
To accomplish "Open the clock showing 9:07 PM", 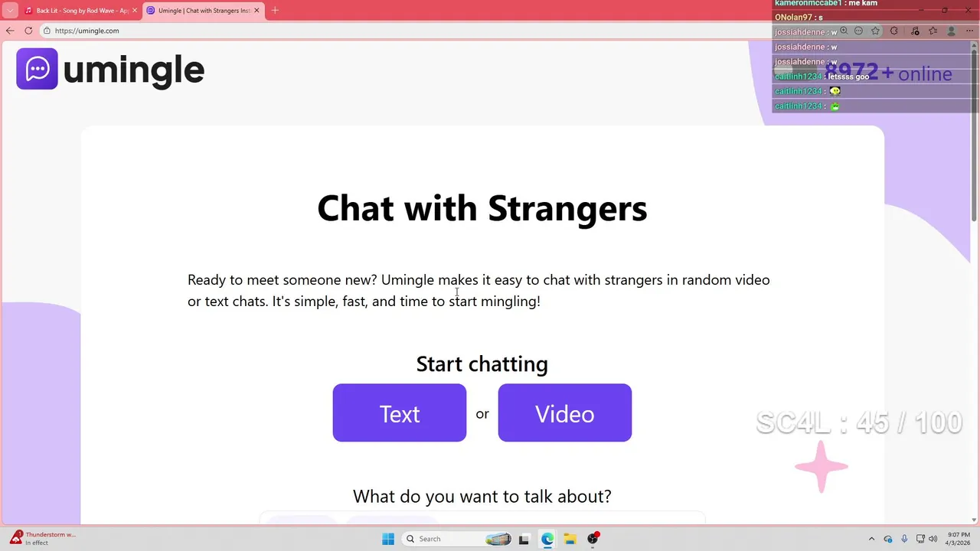I will 959,539.
